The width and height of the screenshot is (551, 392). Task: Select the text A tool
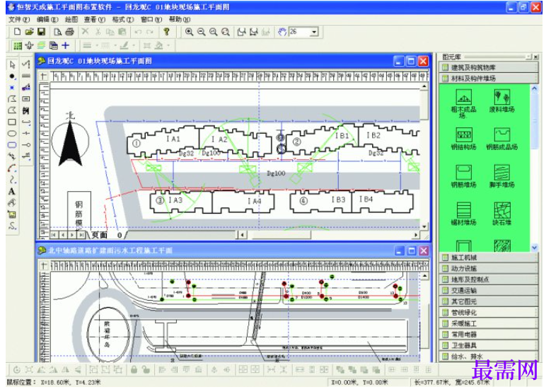[x=11, y=192]
